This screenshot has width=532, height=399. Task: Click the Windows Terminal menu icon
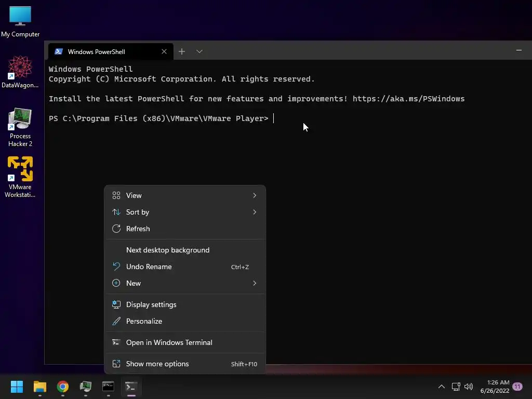(116, 342)
